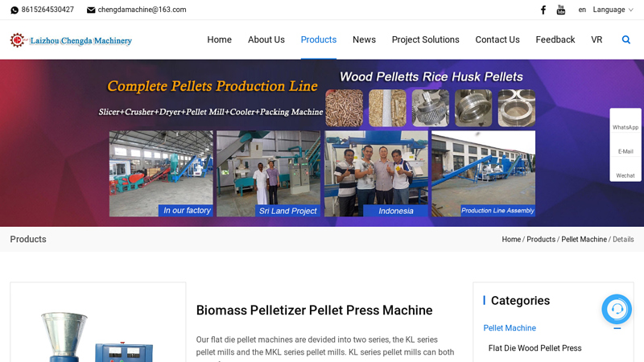This screenshot has width=644, height=362.
Task: Click the Products breadcrumb link
Action: [541, 239]
